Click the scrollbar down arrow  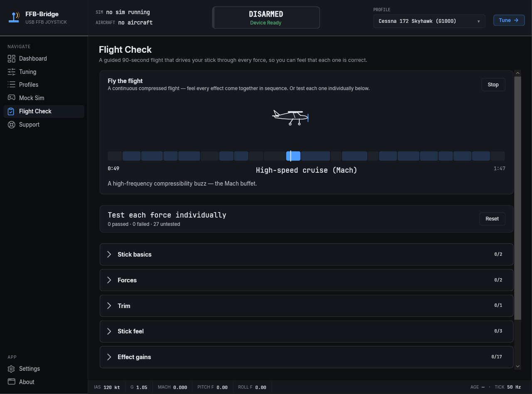click(x=518, y=366)
